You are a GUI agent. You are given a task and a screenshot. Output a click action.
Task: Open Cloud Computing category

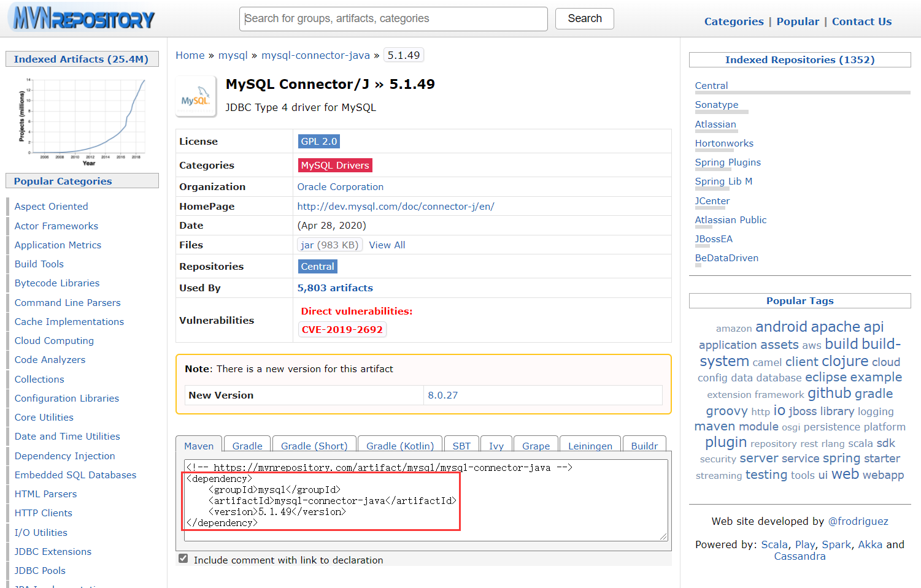pyautogui.click(x=54, y=340)
